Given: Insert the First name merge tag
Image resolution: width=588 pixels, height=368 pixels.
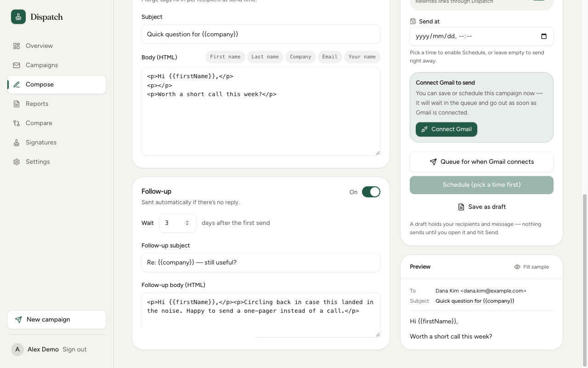Looking at the screenshot, I should [x=225, y=57].
